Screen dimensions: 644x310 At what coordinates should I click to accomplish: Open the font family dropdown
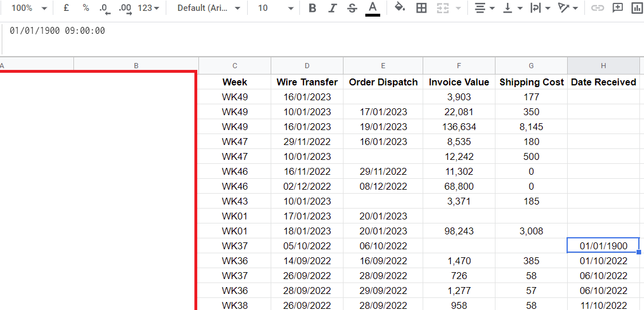[208, 8]
